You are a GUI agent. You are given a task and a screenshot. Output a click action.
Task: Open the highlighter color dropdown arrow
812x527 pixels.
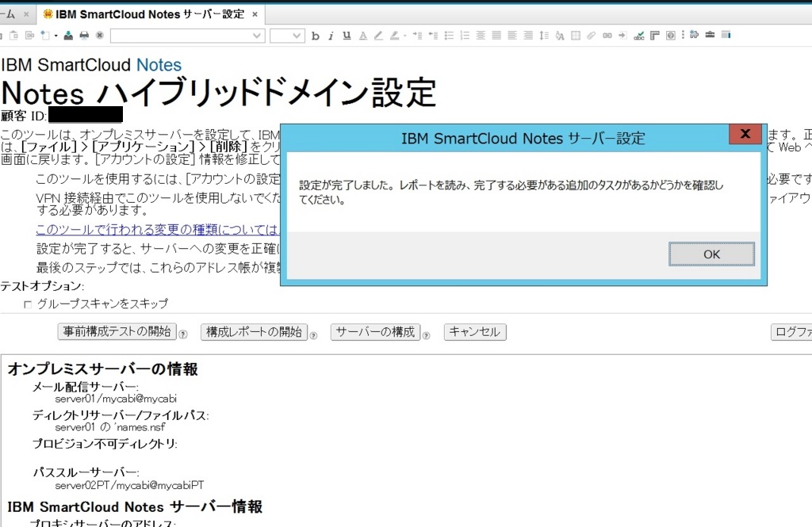coord(405,36)
